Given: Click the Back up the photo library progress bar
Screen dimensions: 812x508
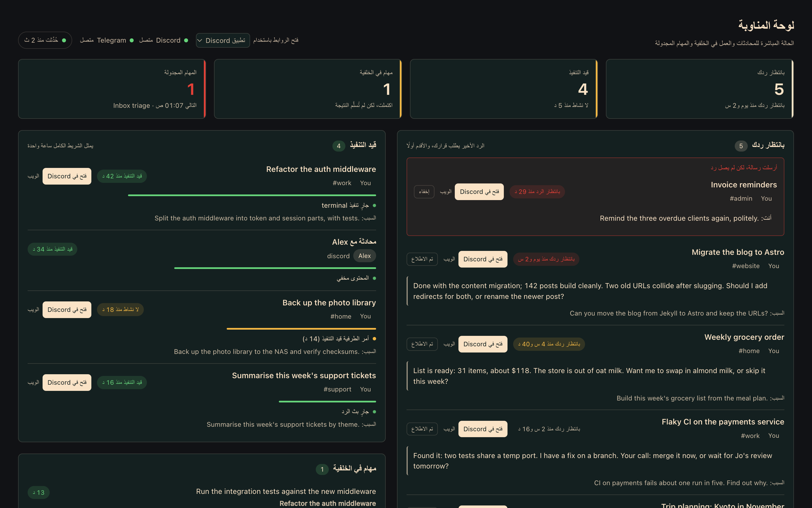Looking at the screenshot, I should pos(301,329).
